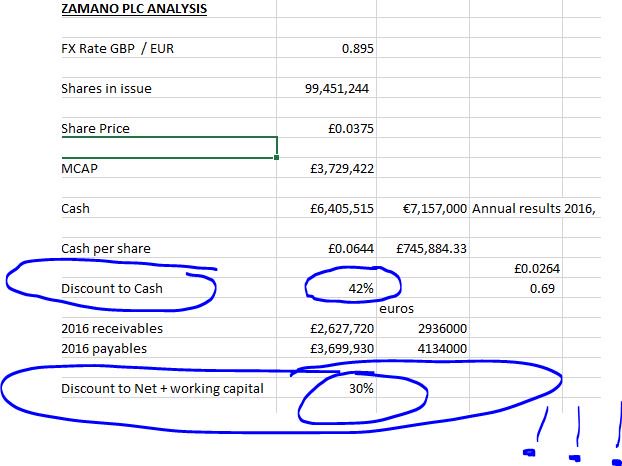Select the £3,729,422 market cap value

tap(342, 169)
